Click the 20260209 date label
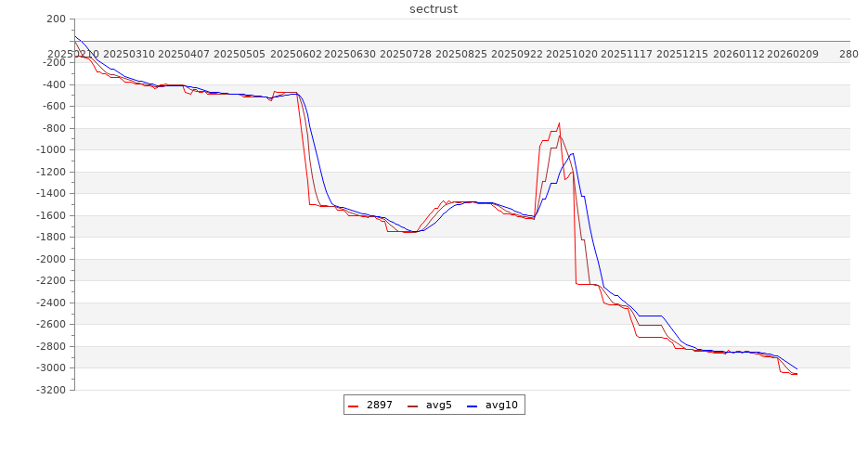868x464 pixels. tap(793, 55)
